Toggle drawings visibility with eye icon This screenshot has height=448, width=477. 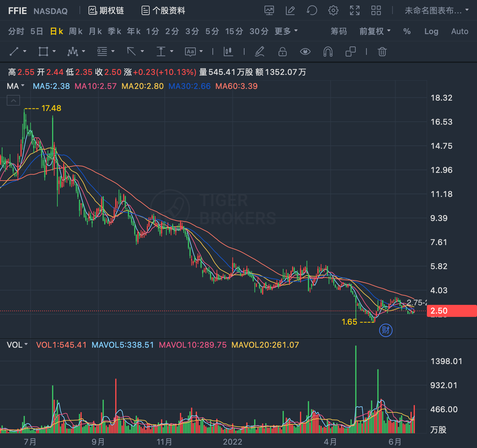point(305,51)
